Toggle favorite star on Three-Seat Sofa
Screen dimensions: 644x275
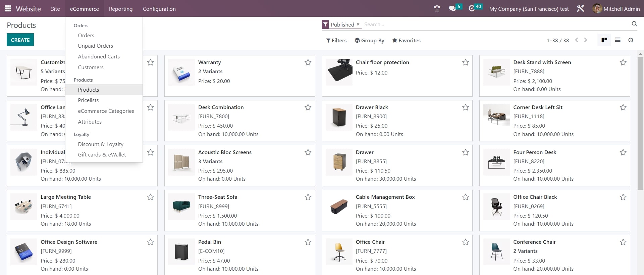308,197
